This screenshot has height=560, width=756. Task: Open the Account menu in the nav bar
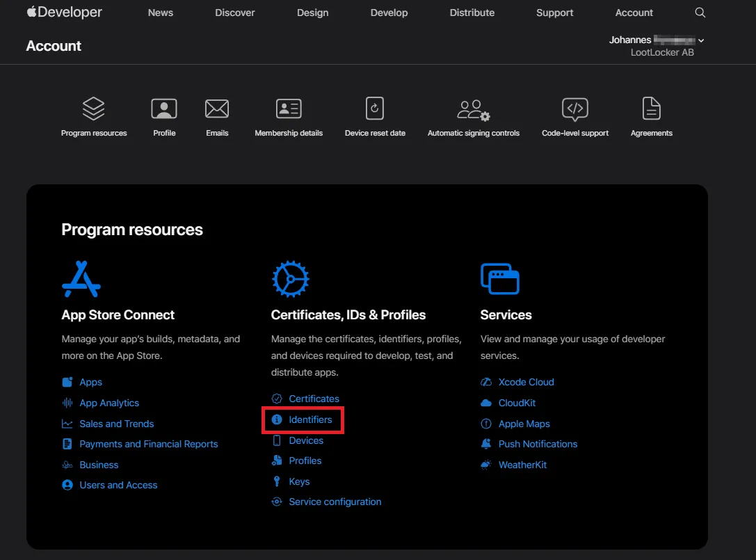coord(634,13)
